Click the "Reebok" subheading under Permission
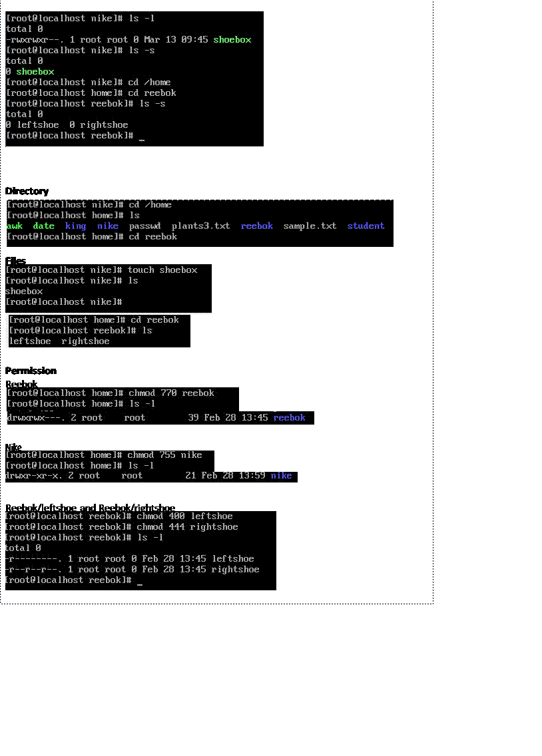The image size is (542, 756). [x=22, y=384]
